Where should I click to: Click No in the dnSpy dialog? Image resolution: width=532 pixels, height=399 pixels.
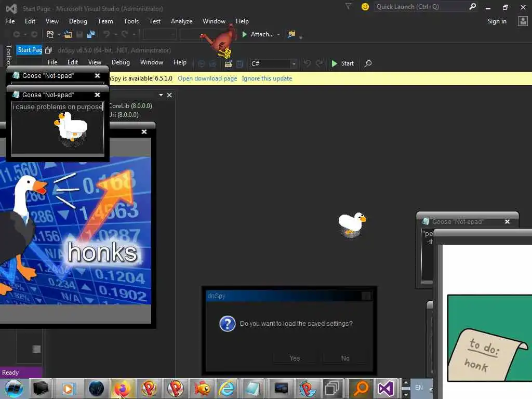345,358
